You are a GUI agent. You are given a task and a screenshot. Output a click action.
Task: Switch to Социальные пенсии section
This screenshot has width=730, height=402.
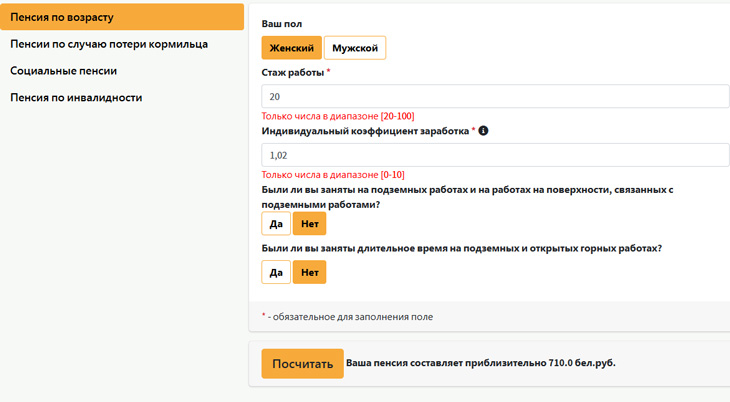coord(63,71)
